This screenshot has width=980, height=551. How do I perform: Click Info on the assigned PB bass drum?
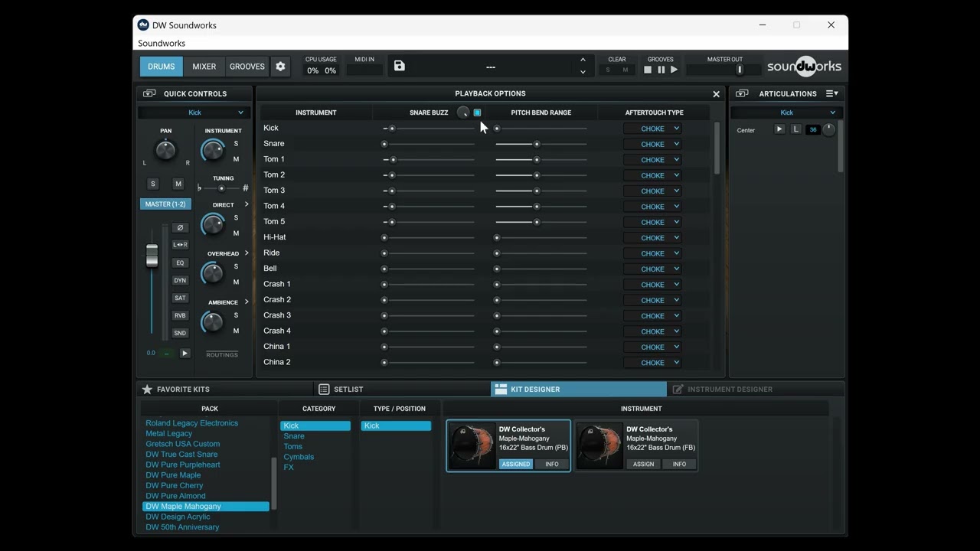[x=552, y=464]
